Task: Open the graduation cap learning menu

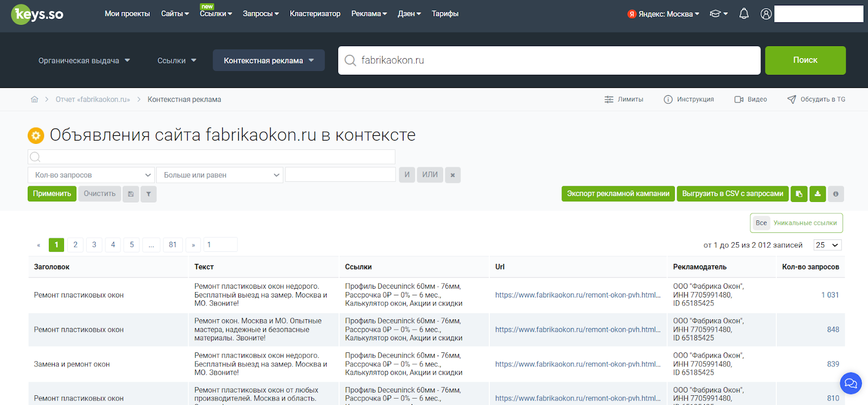Action: coord(718,14)
